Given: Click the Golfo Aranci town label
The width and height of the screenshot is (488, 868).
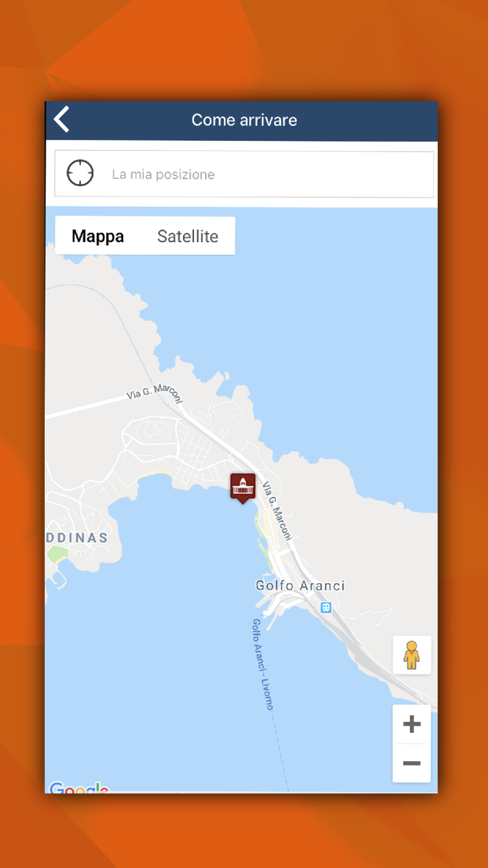Looking at the screenshot, I should click(300, 585).
